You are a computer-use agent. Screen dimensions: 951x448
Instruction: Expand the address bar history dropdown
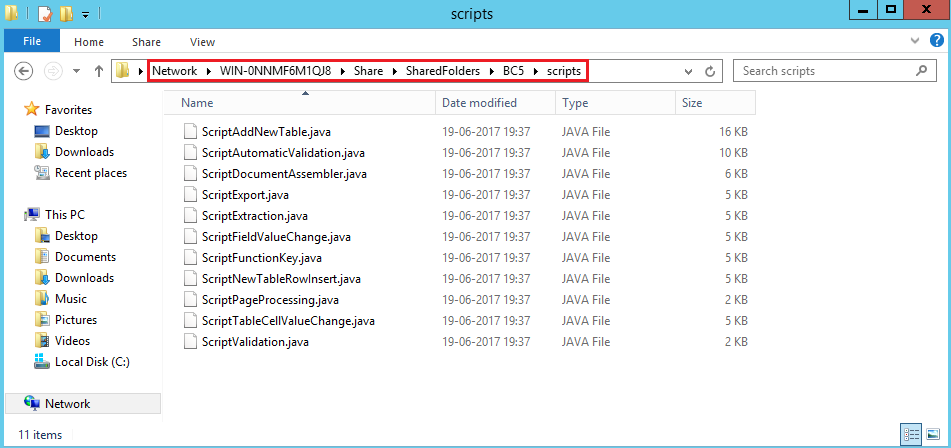point(688,72)
